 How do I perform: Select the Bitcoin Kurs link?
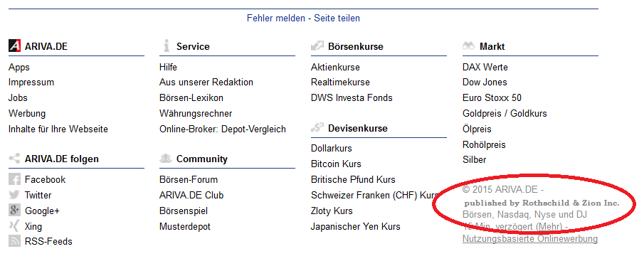click(336, 164)
